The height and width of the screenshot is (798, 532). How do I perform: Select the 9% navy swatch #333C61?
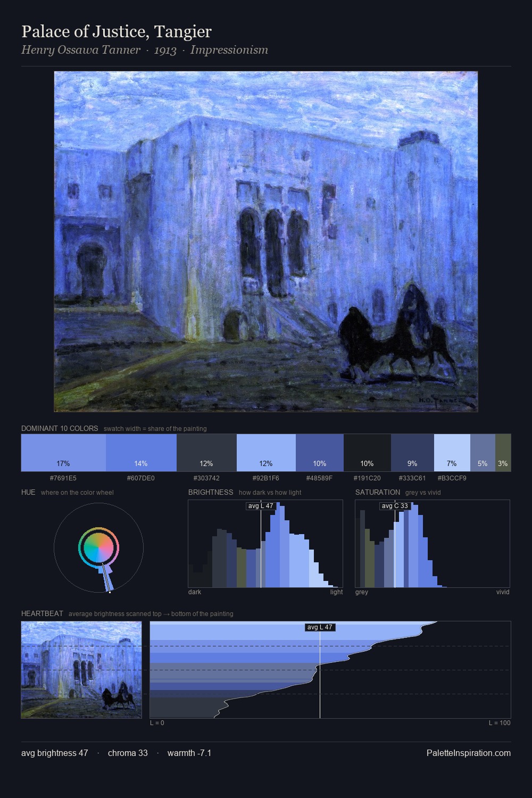[412, 453]
